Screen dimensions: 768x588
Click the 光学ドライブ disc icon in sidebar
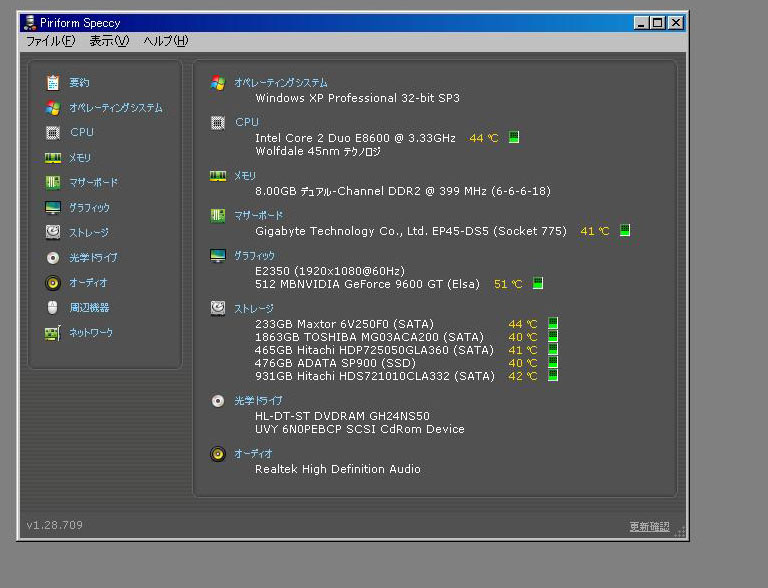point(53,258)
